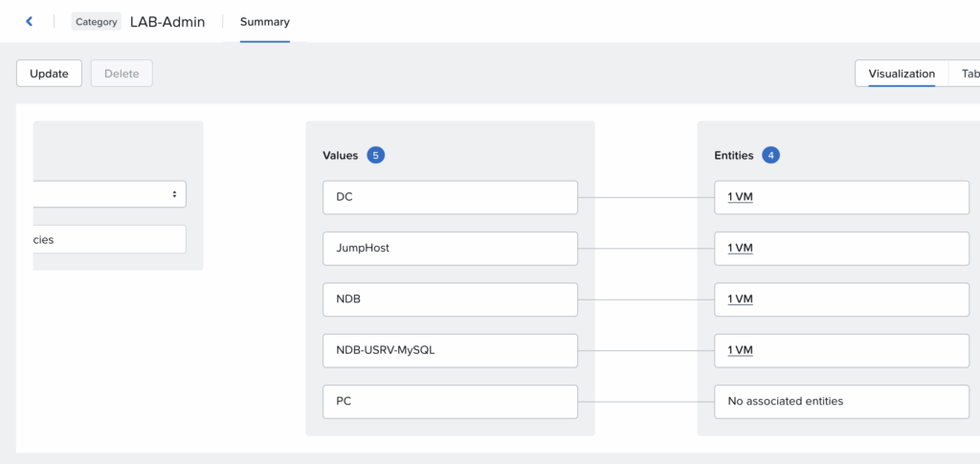Click the Values count badge showing 5

[375, 156]
